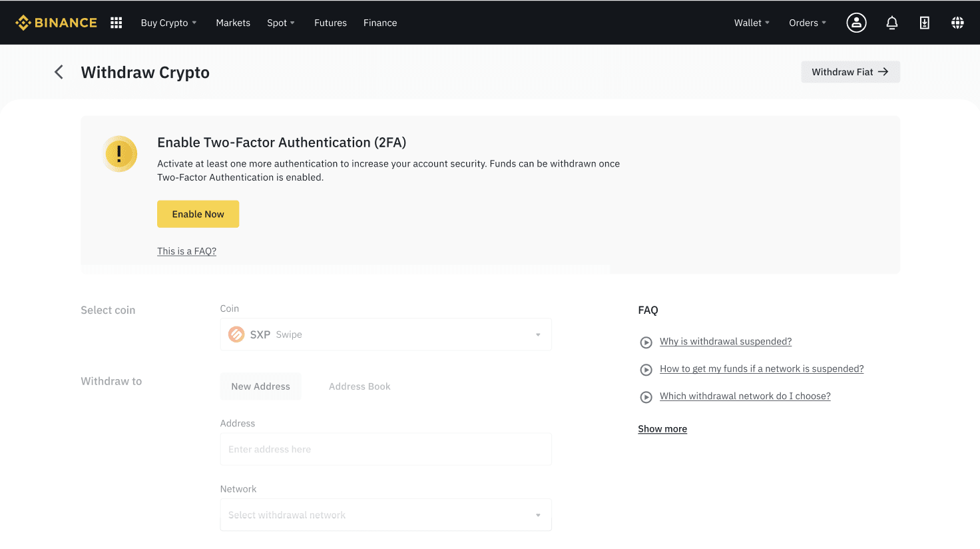Image resolution: width=980 pixels, height=549 pixels.
Task: Go back using the left arrow
Action: 59,72
